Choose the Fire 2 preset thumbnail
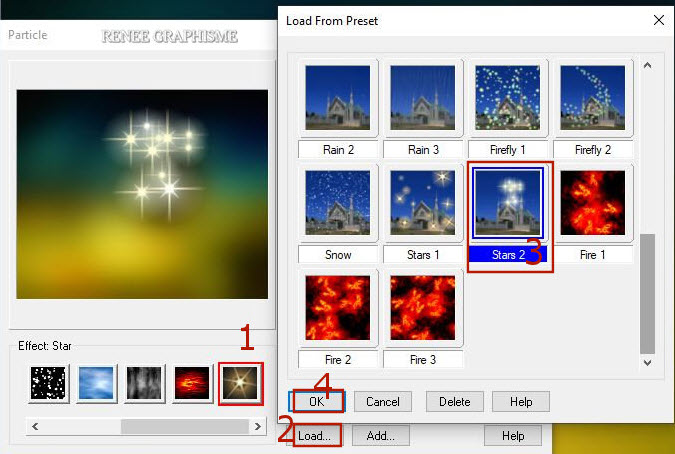 click(338, 308)
